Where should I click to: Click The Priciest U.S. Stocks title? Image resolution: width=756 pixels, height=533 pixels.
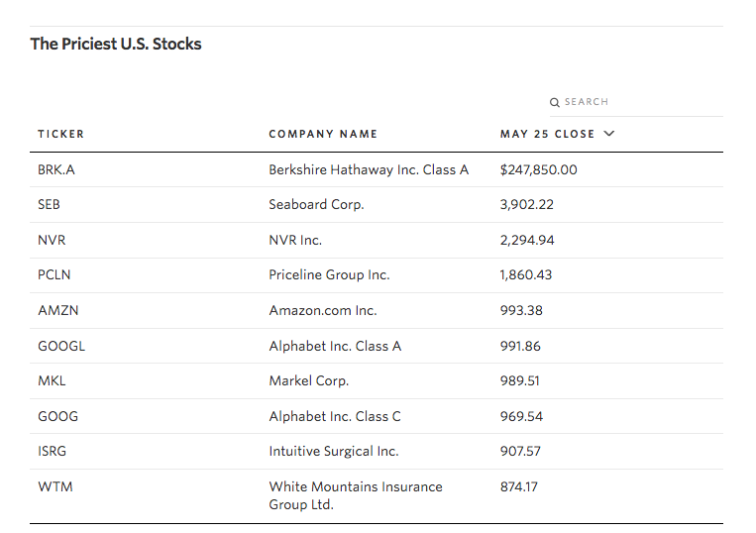(x=116, y=44)
